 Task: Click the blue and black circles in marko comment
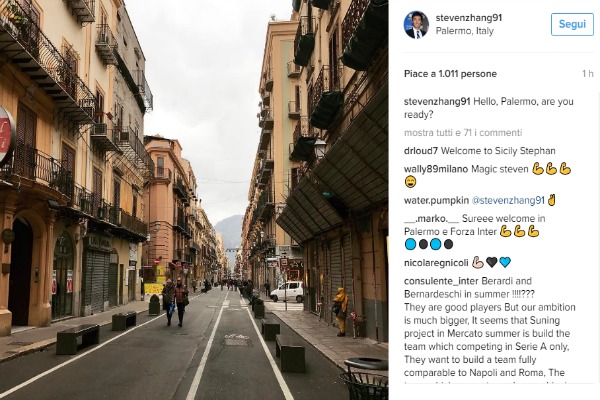(429, 244)
